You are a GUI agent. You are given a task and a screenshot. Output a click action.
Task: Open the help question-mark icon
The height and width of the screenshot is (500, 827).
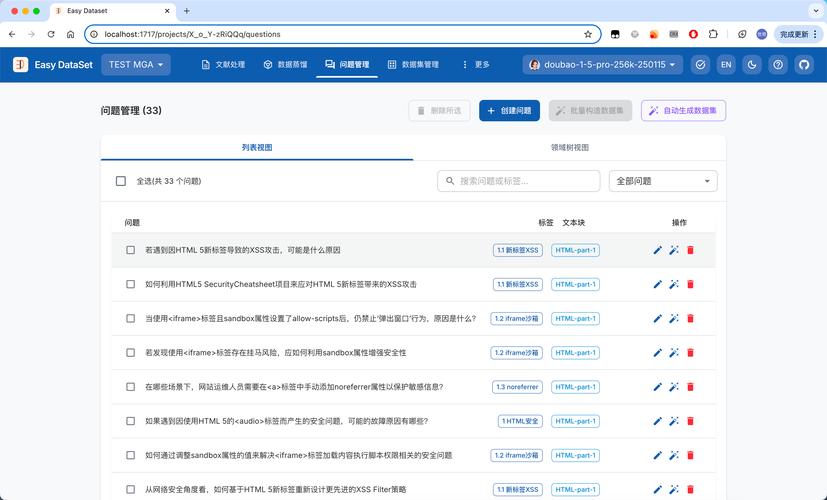click(778, 65)
